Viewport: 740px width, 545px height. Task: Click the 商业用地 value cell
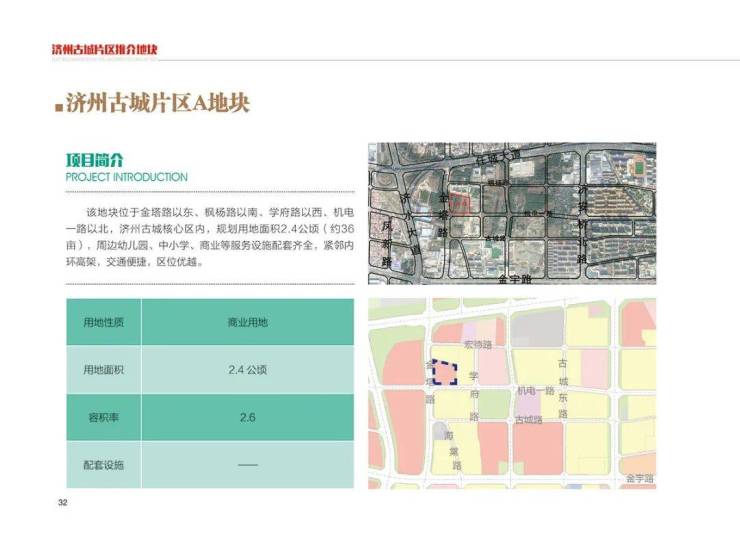point(247,322)
